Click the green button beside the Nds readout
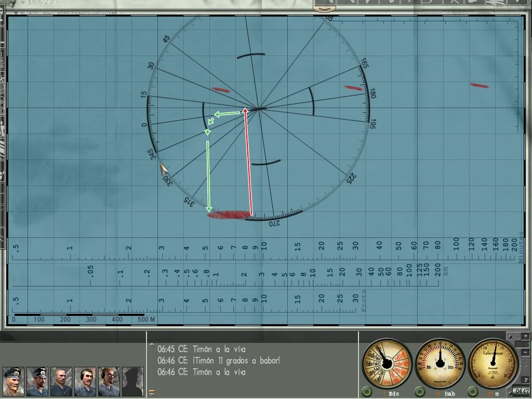532x399 pixels. click(367, 392)
